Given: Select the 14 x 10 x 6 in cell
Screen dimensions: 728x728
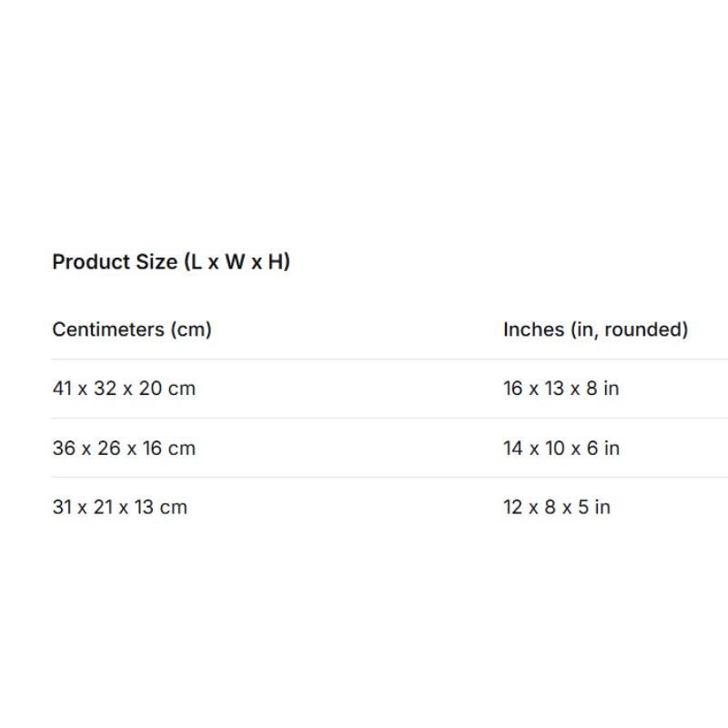Looking at the screenshot, I should coord(561,449).
